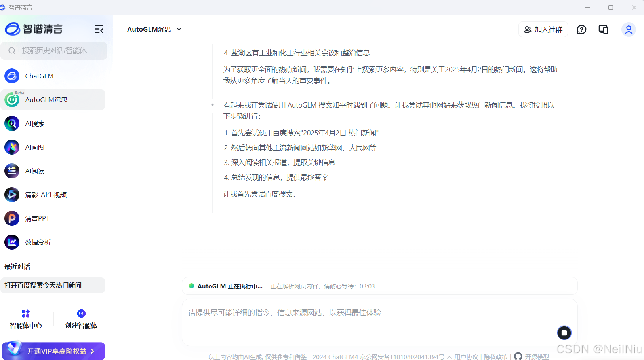
Task: Select ChatGLM label in sidebar
Action: pyautogui.click(x=39, y=76)
